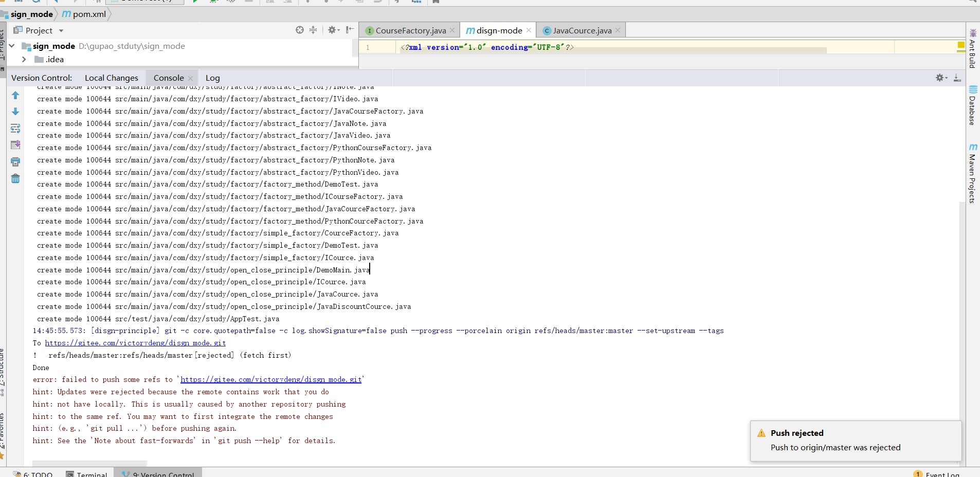Click collapse-all icon in Project panel
980x477 pixels.
(x=313, y=30)
